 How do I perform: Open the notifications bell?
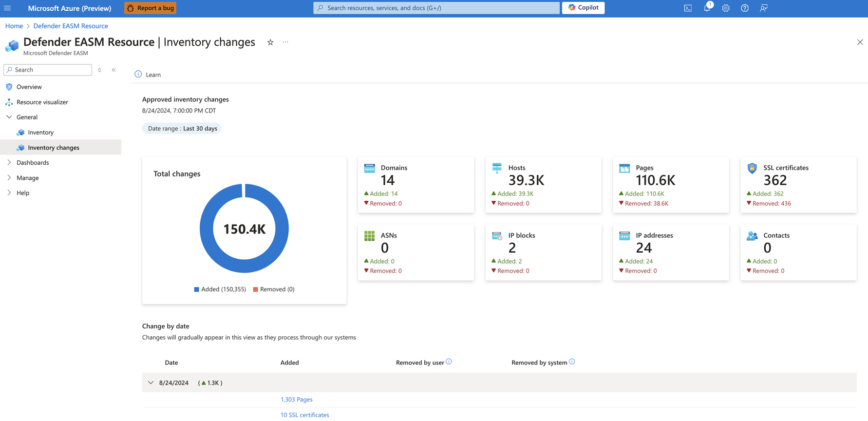(x=706, y=8)
